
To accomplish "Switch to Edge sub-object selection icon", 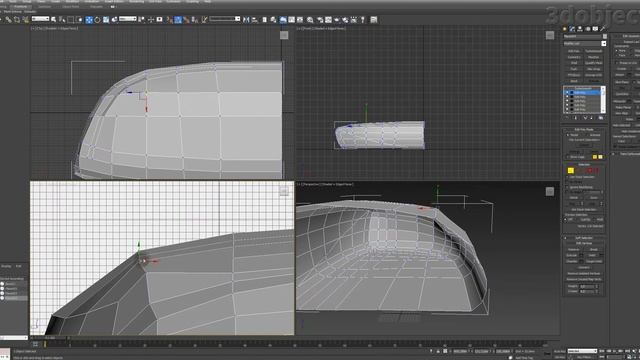I will point(577,170).
